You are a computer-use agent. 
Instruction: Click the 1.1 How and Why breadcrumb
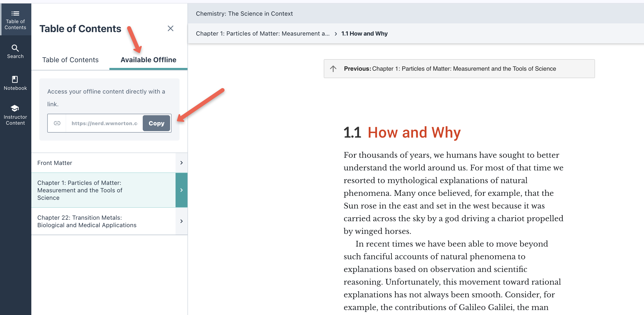[x=364, y=34]
